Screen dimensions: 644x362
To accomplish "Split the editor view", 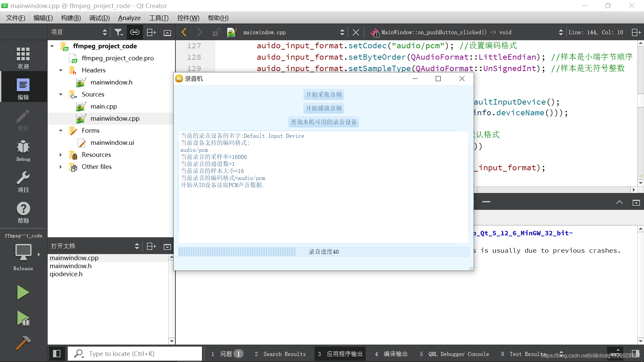I will point(636,32).
